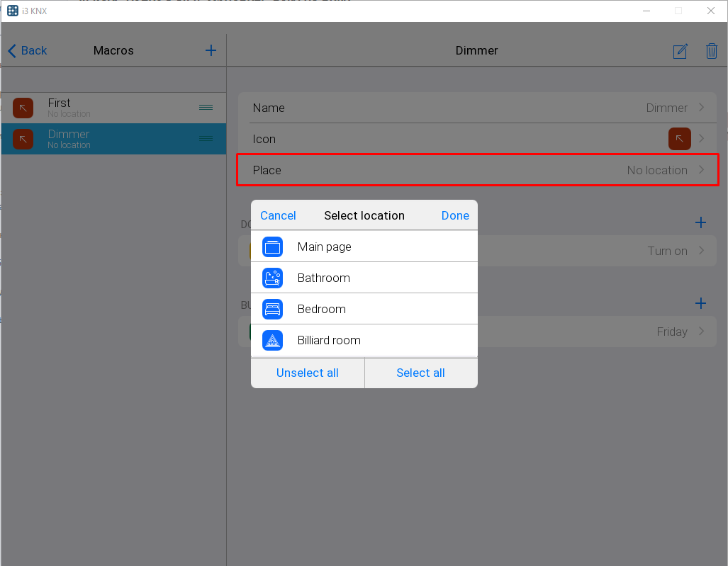Click the First macro's red arrow icon
This screenshot has height=566, width=728.
point(23,108)
